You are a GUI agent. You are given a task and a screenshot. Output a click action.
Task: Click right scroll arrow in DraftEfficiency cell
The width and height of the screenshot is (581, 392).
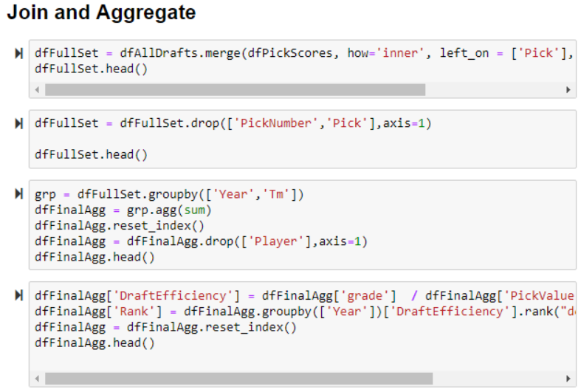tap(568, 379)
